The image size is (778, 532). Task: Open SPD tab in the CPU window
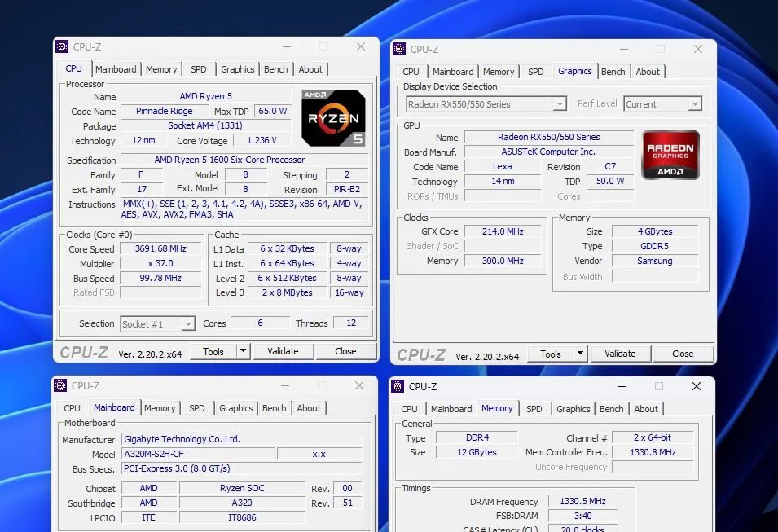tap(199, 69)
